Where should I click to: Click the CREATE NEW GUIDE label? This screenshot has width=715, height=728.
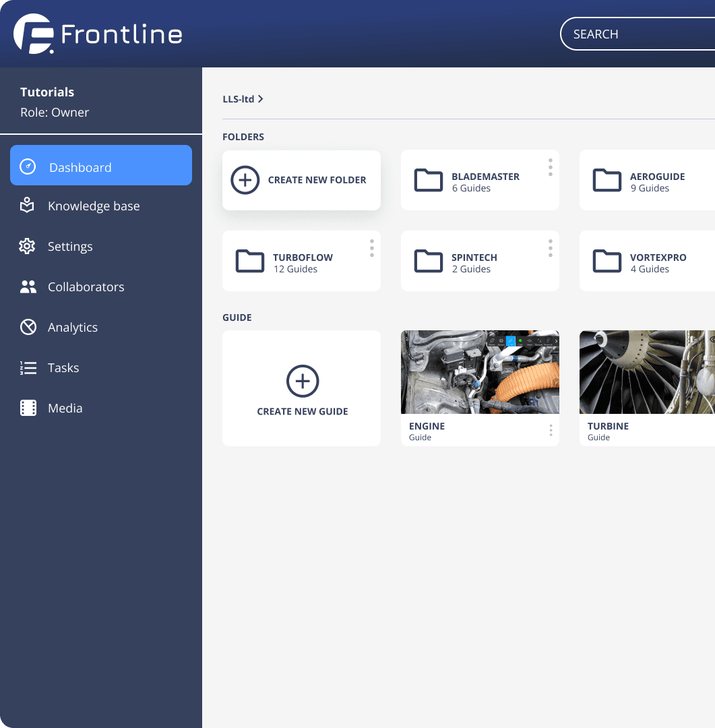(x=303, y=411)
